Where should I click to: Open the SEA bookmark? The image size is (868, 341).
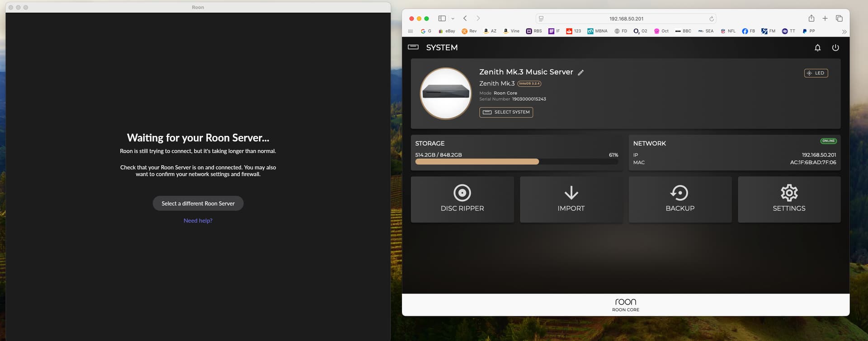pos(706,31)
